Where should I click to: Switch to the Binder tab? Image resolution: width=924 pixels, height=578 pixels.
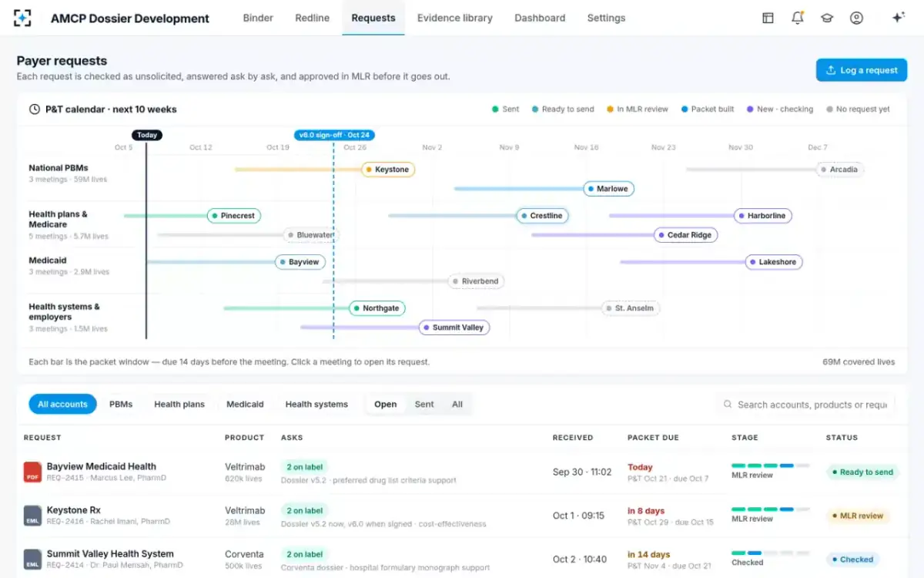(x=258, y=18)
